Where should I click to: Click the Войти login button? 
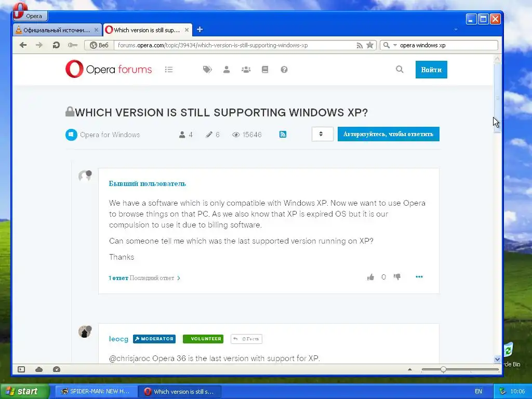(431, 70)
